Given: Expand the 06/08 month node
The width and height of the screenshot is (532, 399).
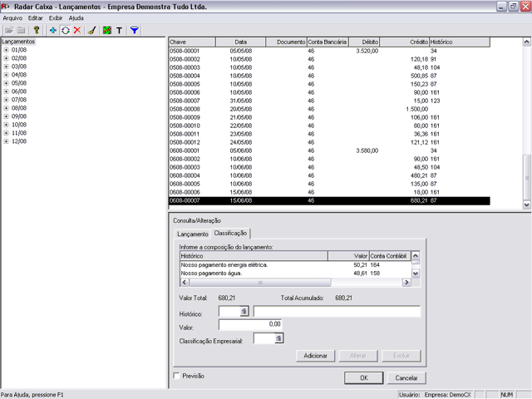Looking at the screenshot, I should coord(6,91).
